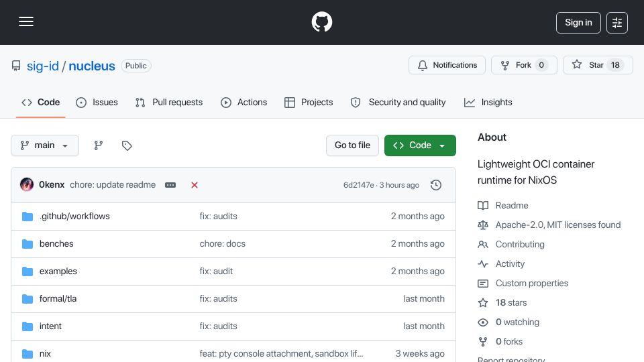Screen dimensions: 644x362
Task: Click folder icon beside .github/workflows
Action: [x=28, y=217]
